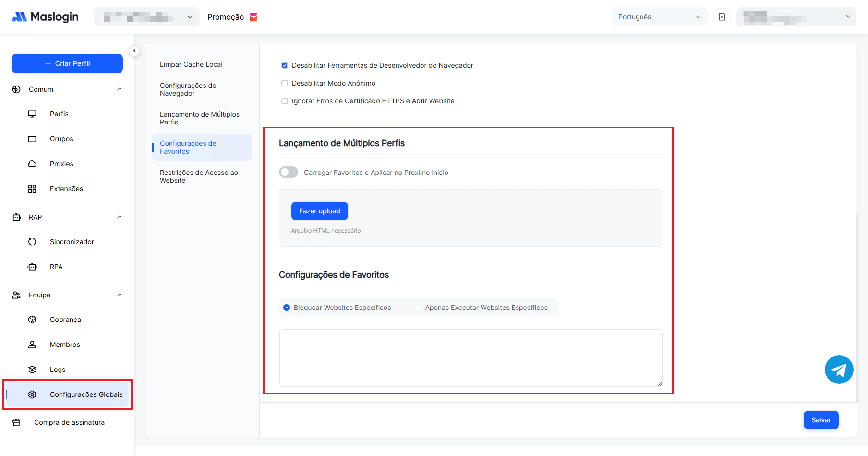The width and height of the screenshot is (868, 456).
Task: Collapse sidebar with the arrow button
Action: 134,51
